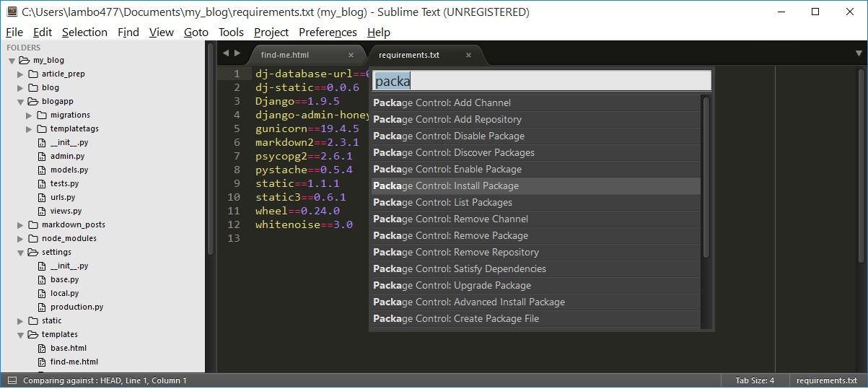Image resolution: width=868 pixels, height=389 pixels.
Task: Select Package Control: Remove Channel
Action: [535, 219]
